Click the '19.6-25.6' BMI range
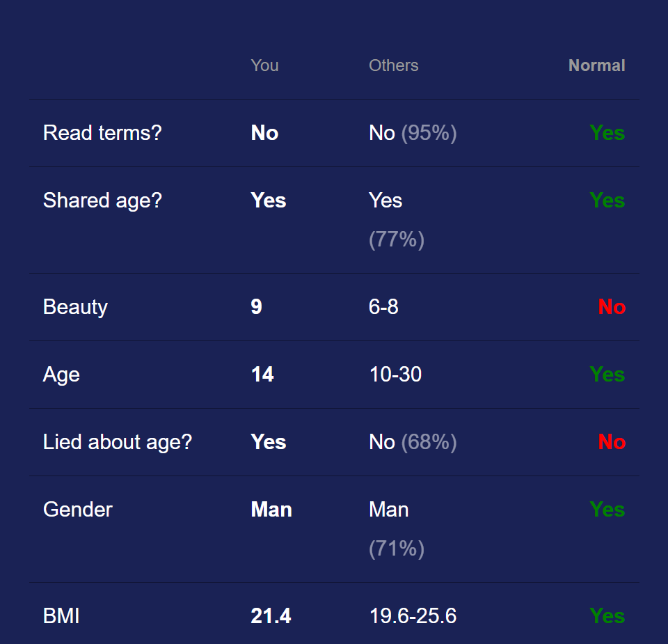Screen dimensions: 668x644 (x=413, y=616)
